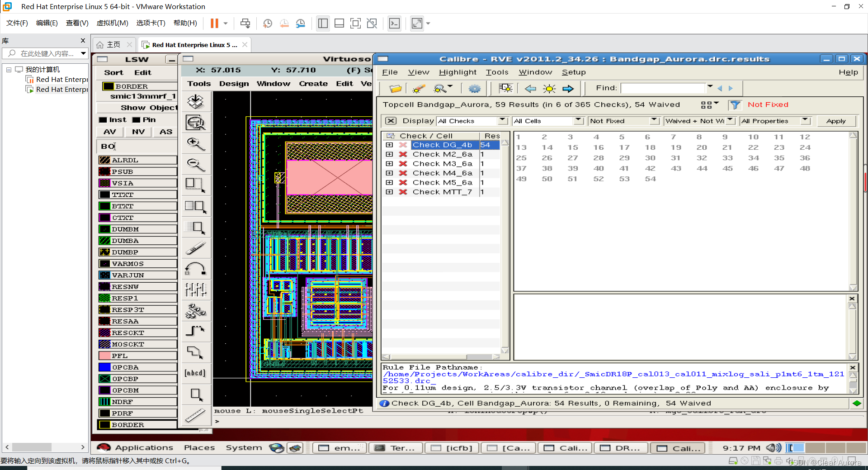Viewport: 868px width, 470px height.
Task: Select the Zoom Out magnifier tool in Virtuoso
Action: point(195,165)
